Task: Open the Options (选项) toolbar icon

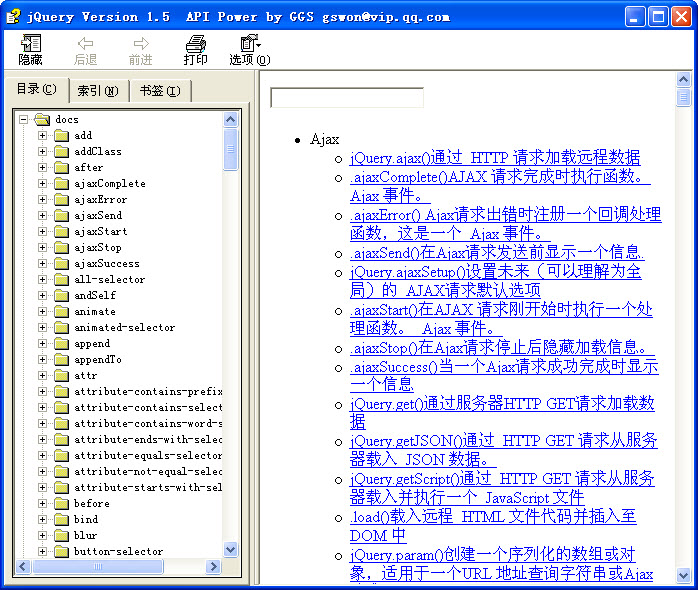Action: pyautogui.click(x=250, y=43)
